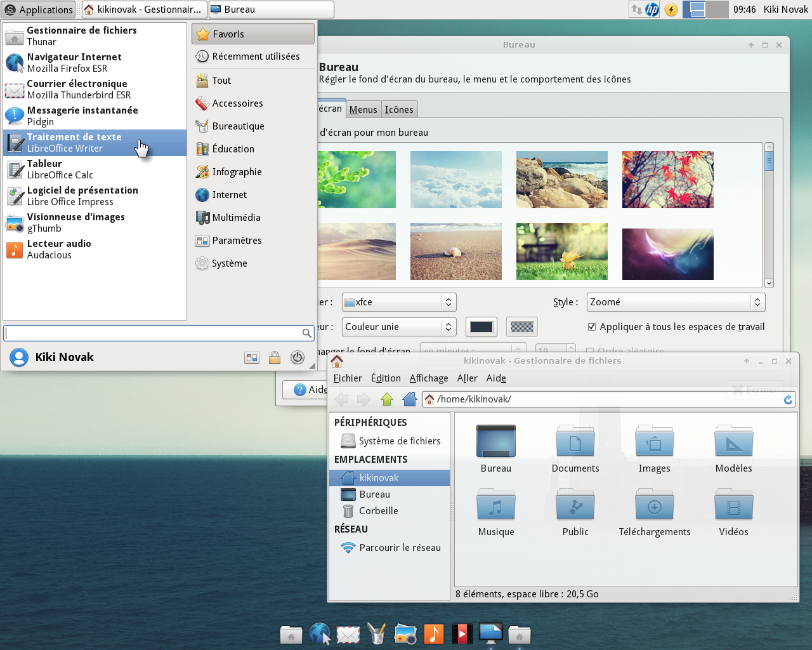Open the Multimédia category
Viewport: 812px width, 650px height.
pos(253,218)
